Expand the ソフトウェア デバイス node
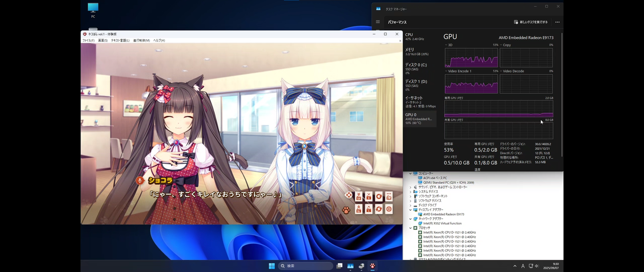644x272 pixels. [410, 200]
